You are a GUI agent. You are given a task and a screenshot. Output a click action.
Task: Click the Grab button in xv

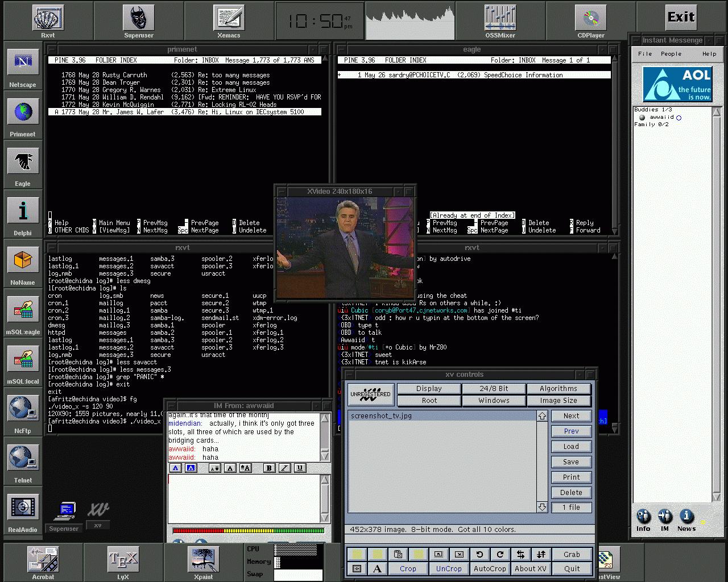click(x=572, y=554)
